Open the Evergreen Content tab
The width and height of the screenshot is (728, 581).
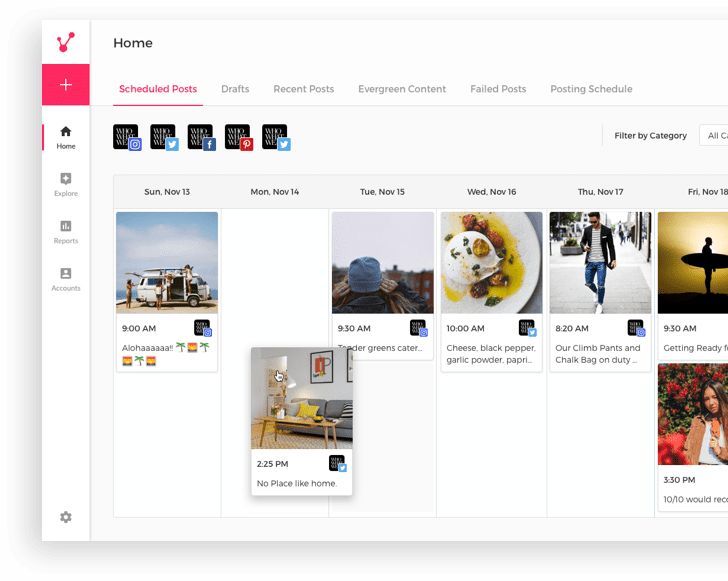(402, 89)
